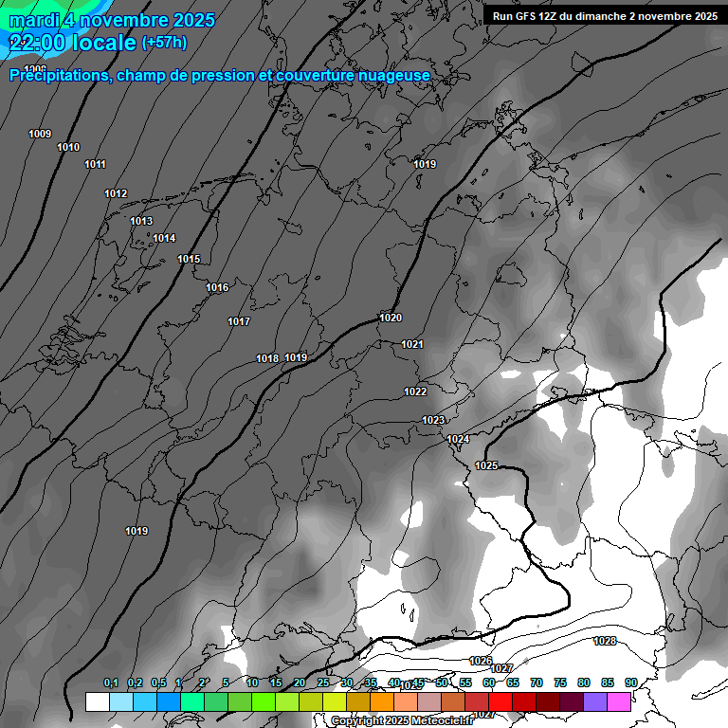
Task: Click the 1025 isobar pressure label
Action: 486,465
